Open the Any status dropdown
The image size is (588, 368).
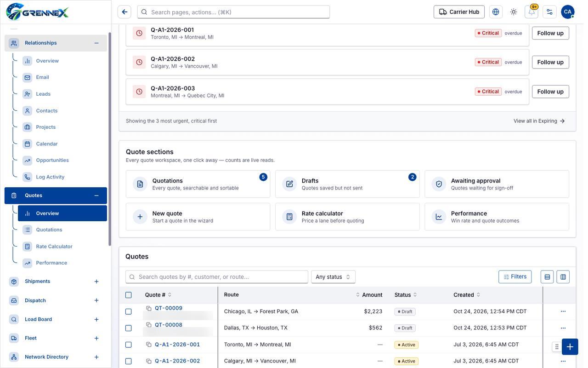[x=333, y=277]
